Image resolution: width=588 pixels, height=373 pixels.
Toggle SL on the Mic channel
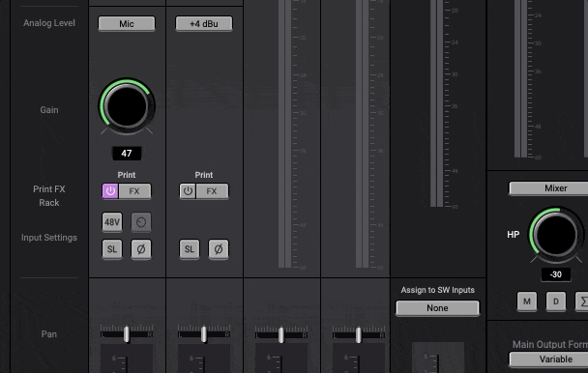click(112, 249)
